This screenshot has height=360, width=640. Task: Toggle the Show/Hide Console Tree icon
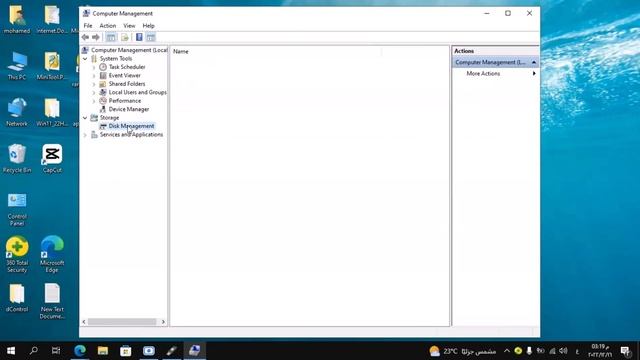(x=111, y=37)
